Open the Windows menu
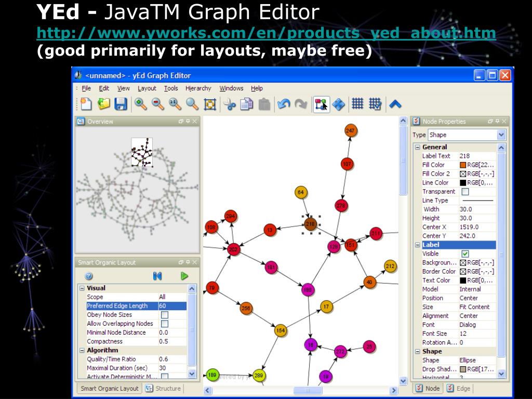Screen dimensions: 532x399 click(x=231, y=88)
